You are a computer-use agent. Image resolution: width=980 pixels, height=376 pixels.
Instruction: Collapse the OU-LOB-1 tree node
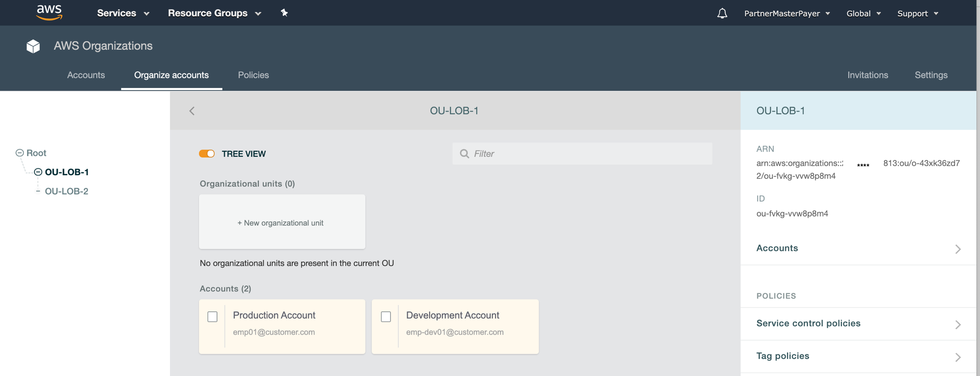pos(38,172)
